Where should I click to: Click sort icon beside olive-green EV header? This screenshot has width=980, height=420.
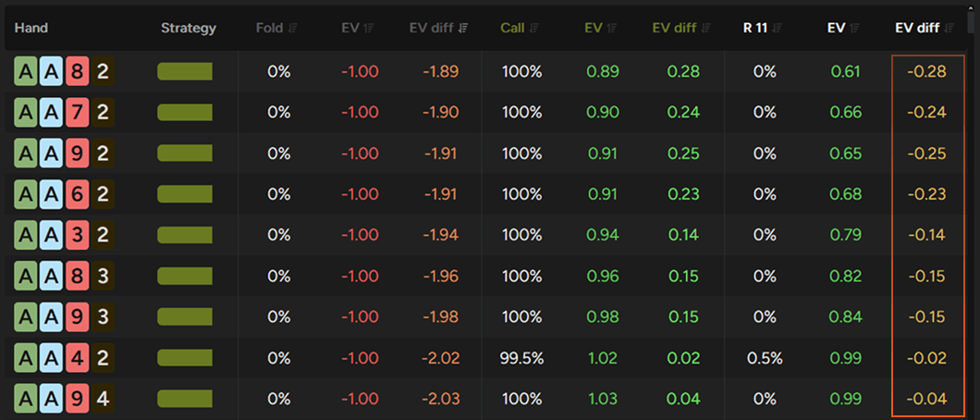[612, 28]
